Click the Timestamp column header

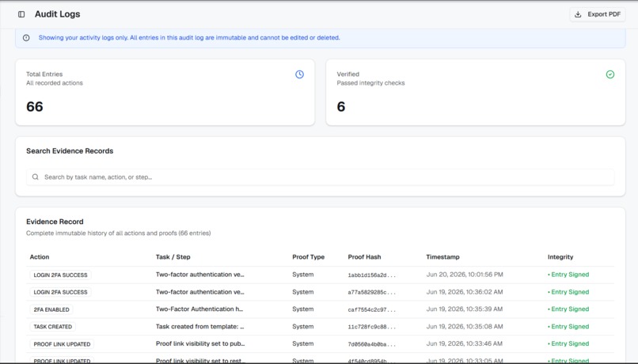[x=442, y=257]
